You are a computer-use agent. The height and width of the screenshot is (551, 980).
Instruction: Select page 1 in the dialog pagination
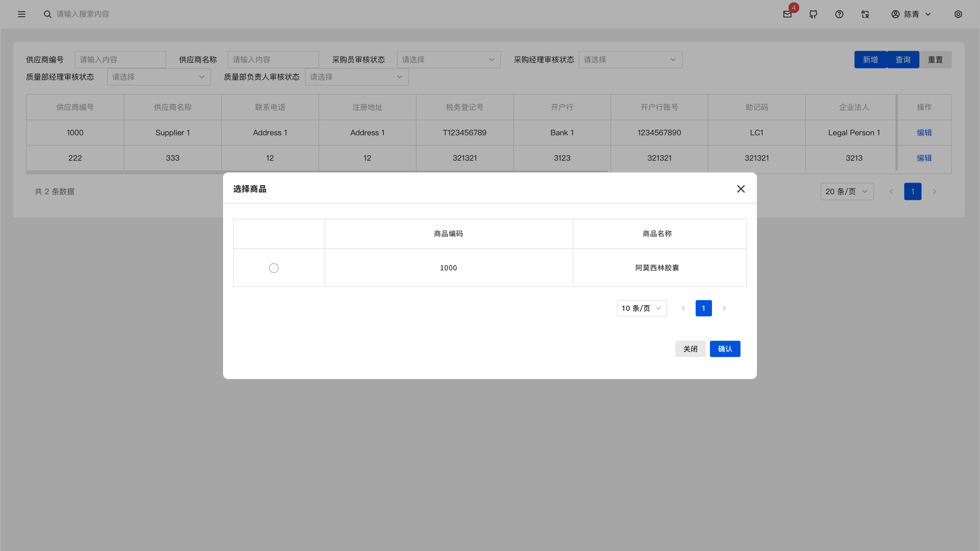tap(703, 309)
